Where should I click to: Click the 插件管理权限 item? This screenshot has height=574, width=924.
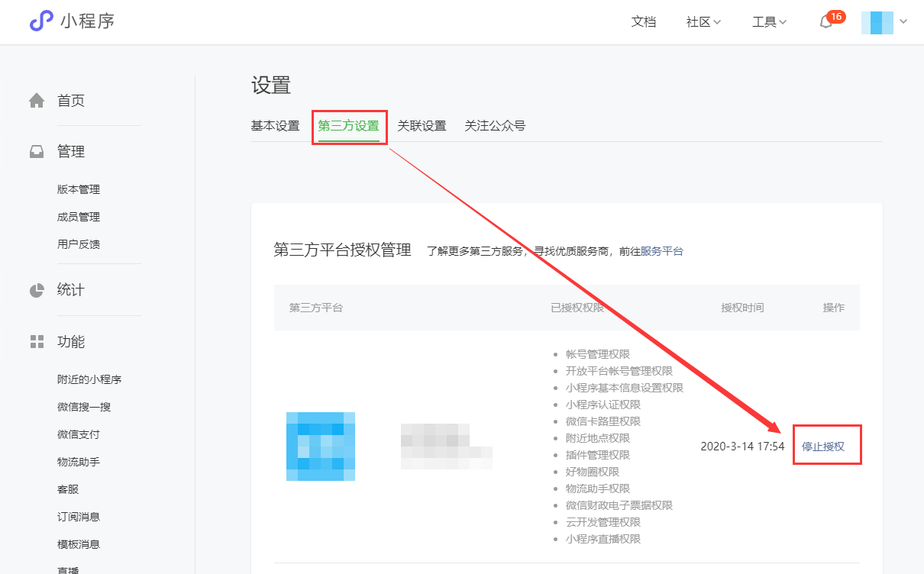(598, 455)
